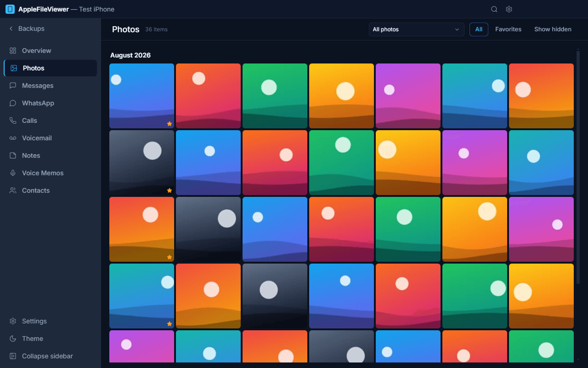Click the favorite star on the starred gray photo
588x368 pixels.
point(170,190)
